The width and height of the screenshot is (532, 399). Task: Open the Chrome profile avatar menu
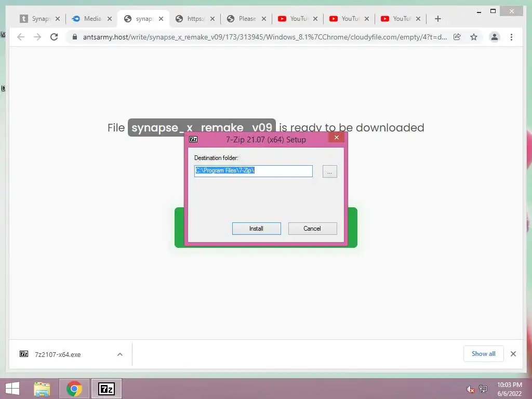[x=495, y=37]
